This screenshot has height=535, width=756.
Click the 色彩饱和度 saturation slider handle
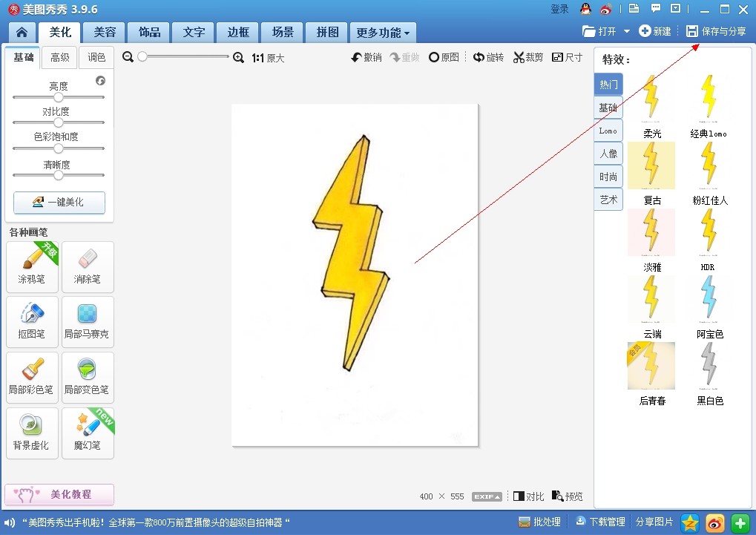point(59,148)
